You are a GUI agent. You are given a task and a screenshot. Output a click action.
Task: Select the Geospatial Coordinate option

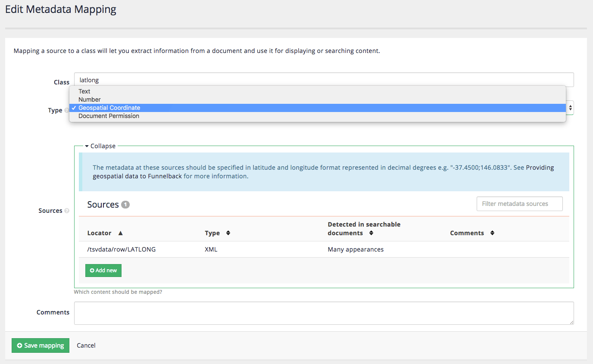109,108
